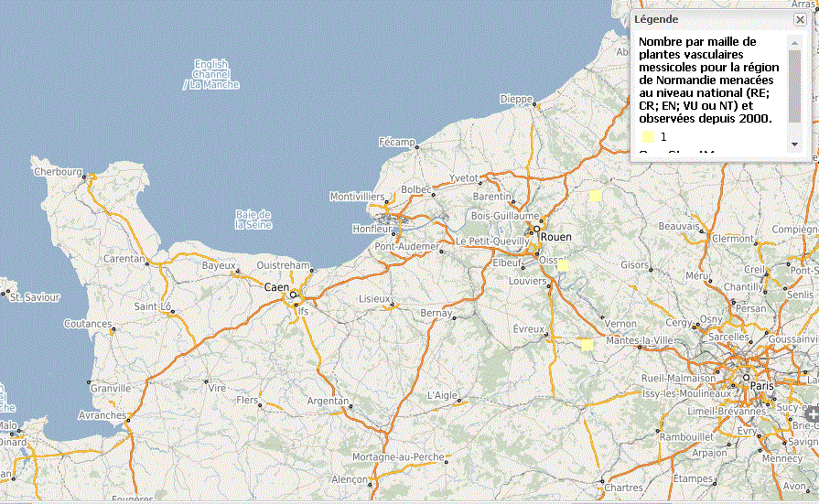
Task: Close the Légende panel
Action: click(800, 19)
